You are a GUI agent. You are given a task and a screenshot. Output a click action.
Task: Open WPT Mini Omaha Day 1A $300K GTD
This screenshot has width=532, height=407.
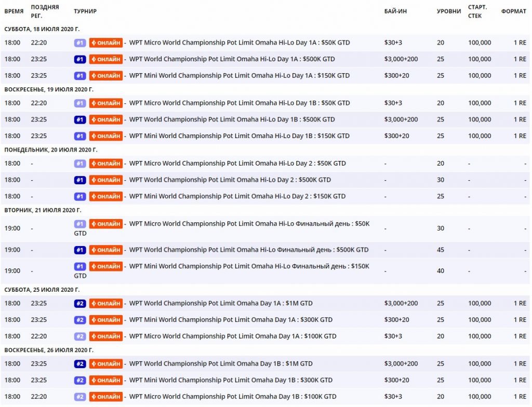tap(231, 320)
